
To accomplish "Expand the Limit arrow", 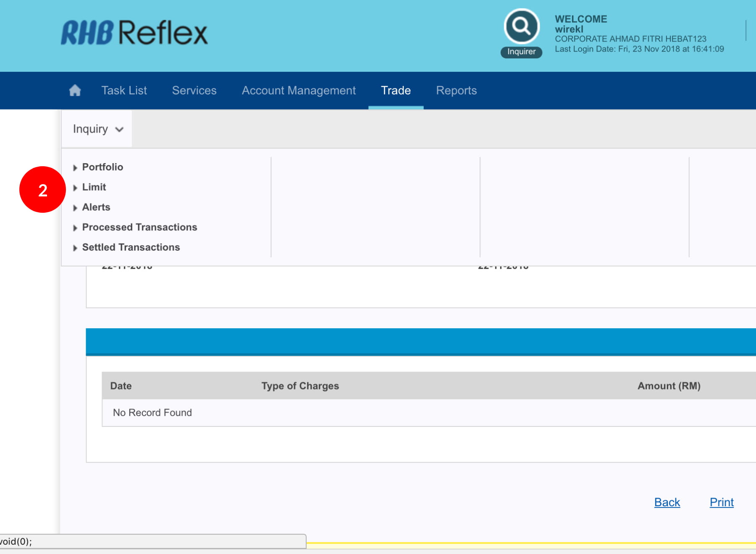I will pyautogui.click(x=75, y=188).
